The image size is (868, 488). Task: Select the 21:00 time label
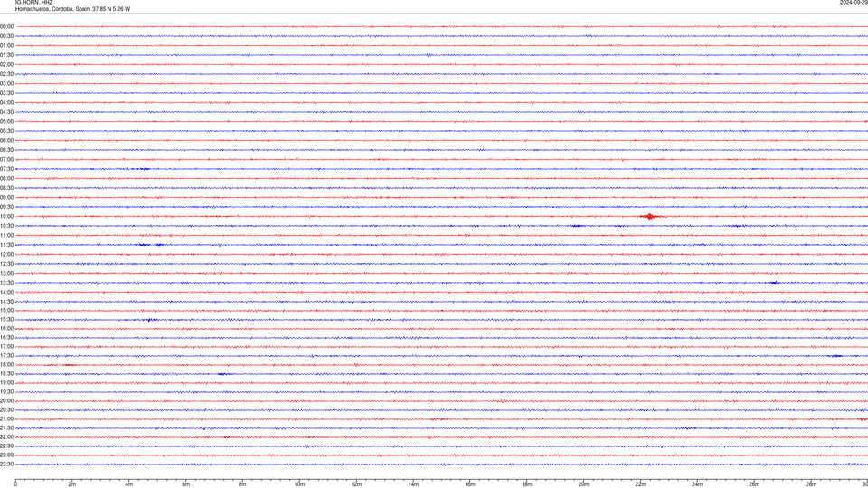click(x=6, y=419)
